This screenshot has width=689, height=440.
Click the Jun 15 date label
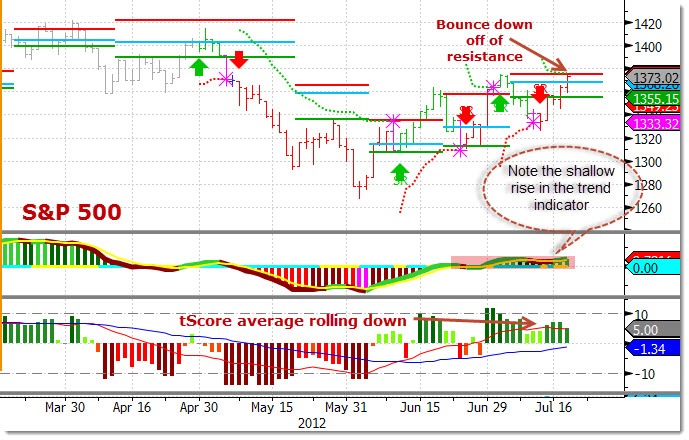coord(420,407)
